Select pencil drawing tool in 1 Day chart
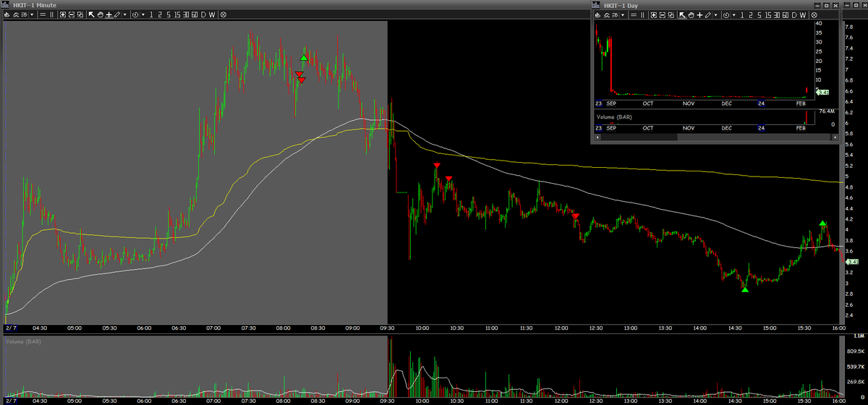The image size is (868, 405). click(x=708, y=14)
